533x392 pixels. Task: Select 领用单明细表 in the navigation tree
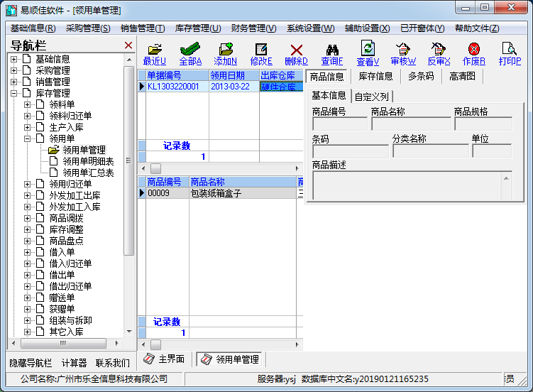(87, 161)
